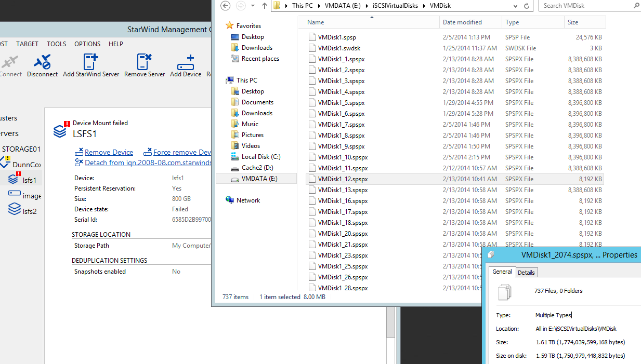Select VMDATA (E:) drive in navigation pane
641x364 pixels.
(x=257, y=179)
